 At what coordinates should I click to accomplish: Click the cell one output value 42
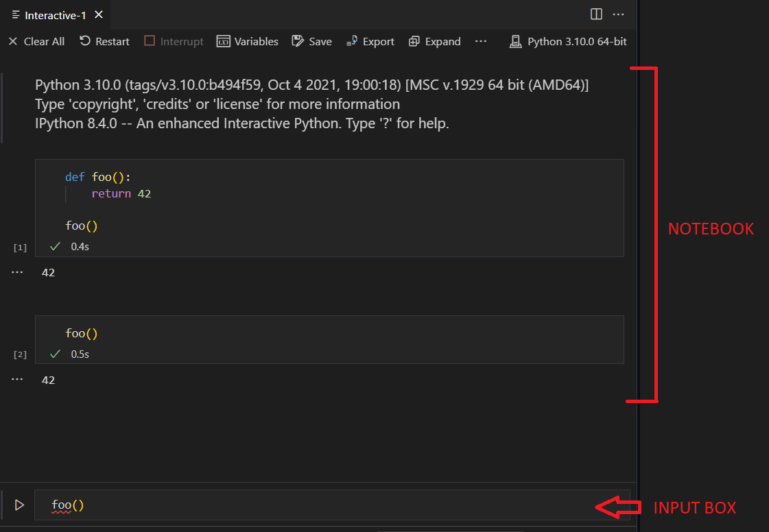pos(48,271)
